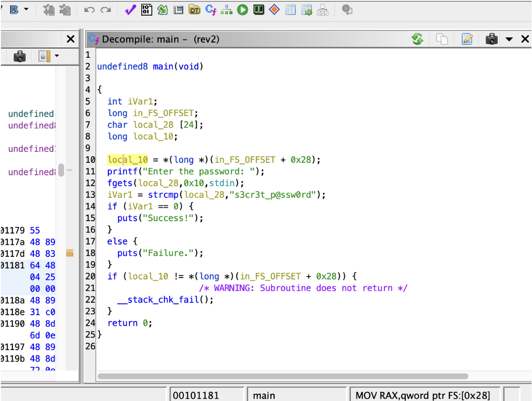532x401 pixels.
Task: Click the else keyword on line 17
Action: (117, 241)
